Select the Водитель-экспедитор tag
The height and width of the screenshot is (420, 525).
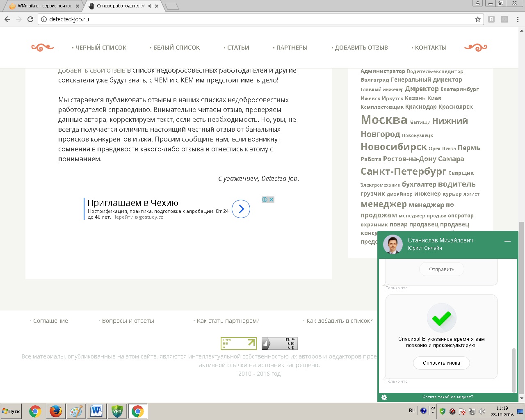click(435, 71)
